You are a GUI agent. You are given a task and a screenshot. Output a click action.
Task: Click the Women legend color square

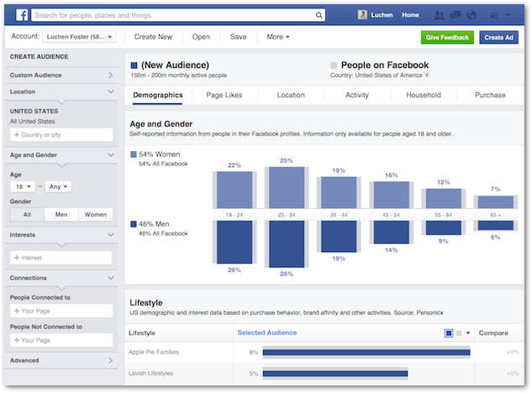pos(134,155)
